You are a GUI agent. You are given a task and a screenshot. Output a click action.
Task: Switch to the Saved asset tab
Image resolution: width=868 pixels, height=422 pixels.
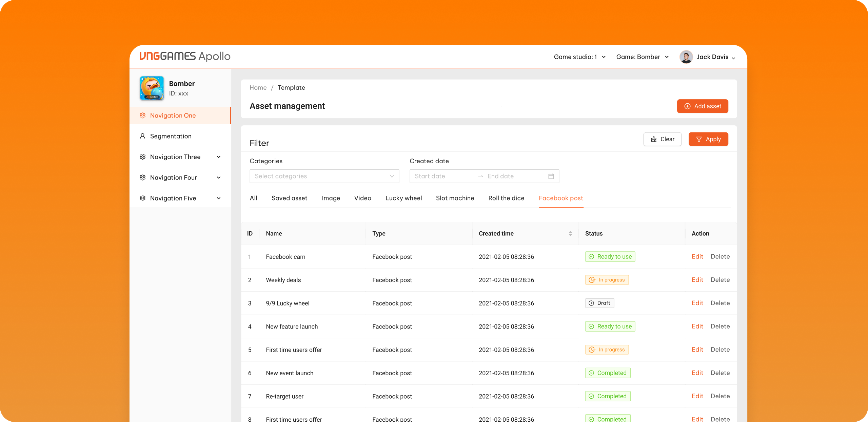pos(289,198)
